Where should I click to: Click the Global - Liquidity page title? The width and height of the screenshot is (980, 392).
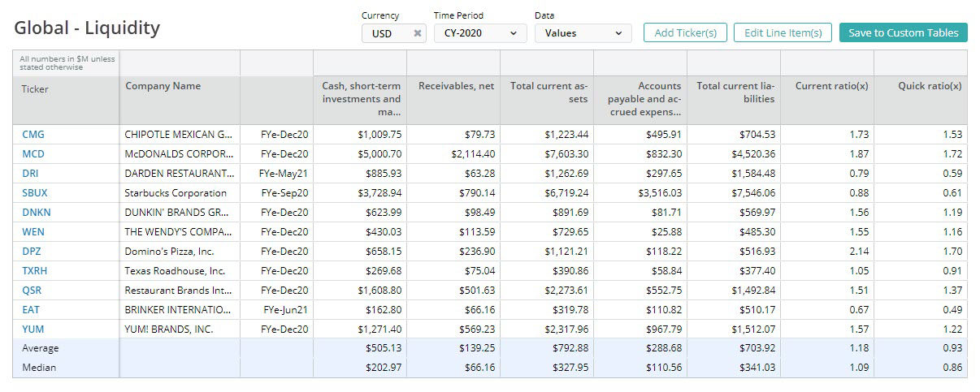coord(87,28)
